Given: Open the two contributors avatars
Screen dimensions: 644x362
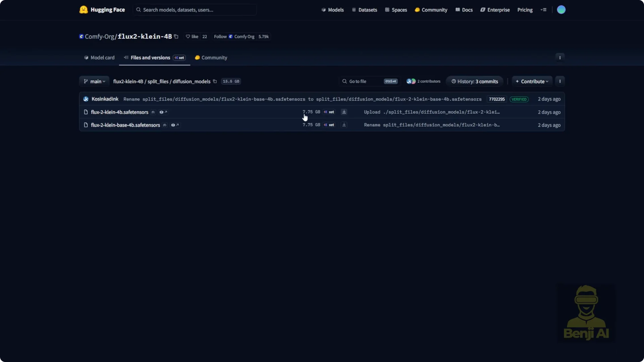Looking at the screenshot, I should (411, 81).
